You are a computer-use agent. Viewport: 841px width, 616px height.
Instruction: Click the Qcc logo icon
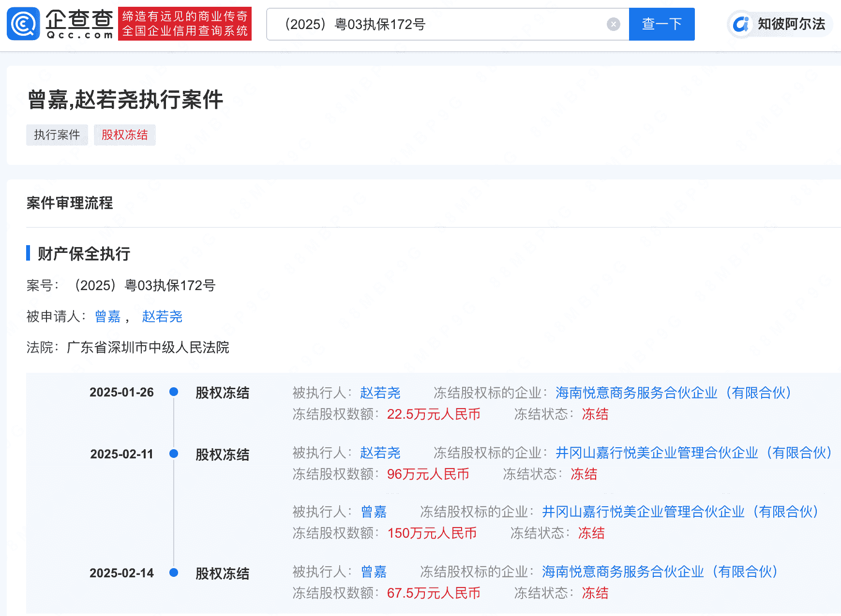tap(23, 24)
